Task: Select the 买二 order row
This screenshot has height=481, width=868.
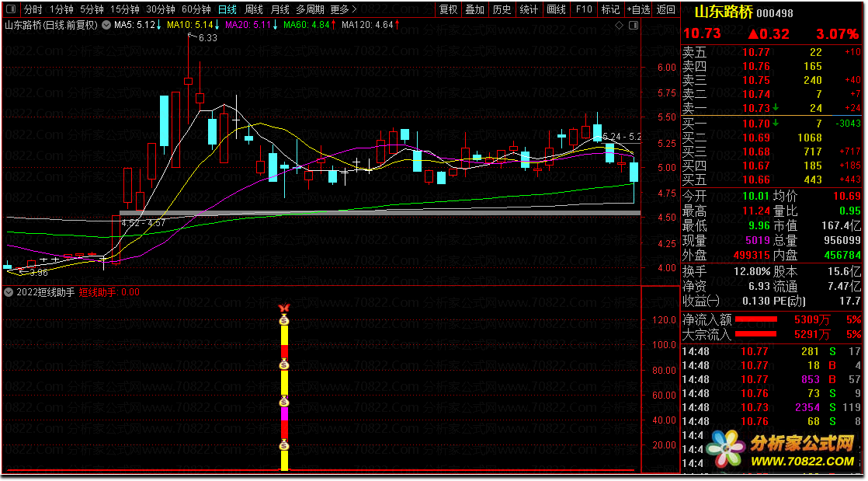Action: (x=771, y=138)
